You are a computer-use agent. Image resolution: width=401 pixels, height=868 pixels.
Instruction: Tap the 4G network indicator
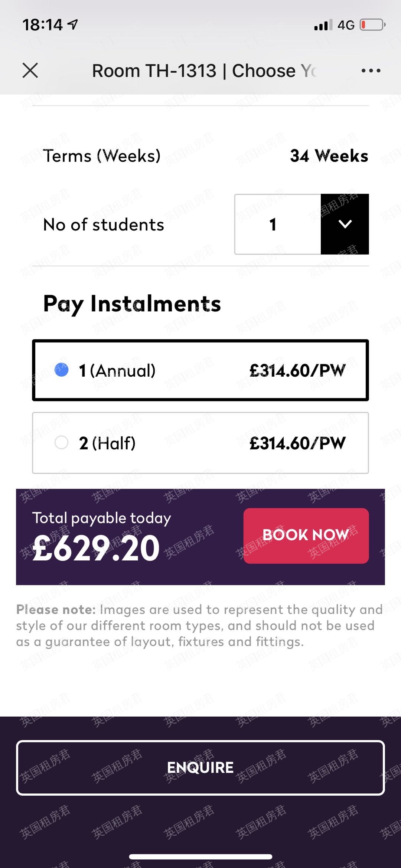(346, 25)
